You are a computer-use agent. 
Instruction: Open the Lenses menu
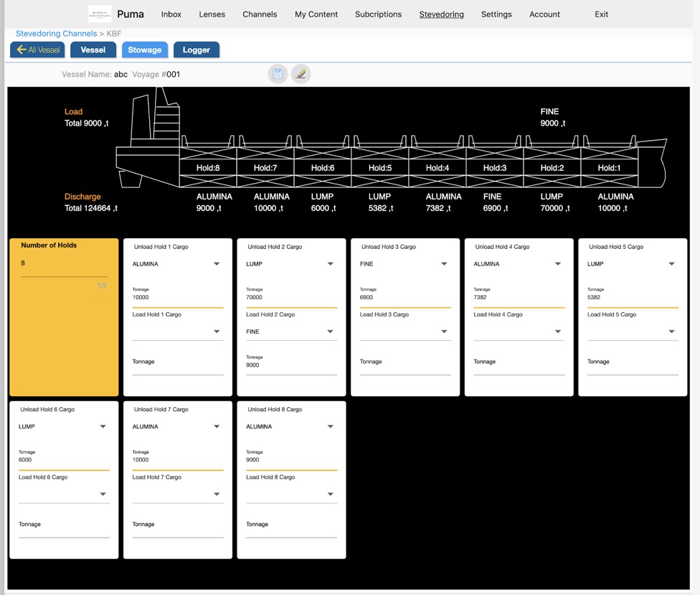point(212,14)
